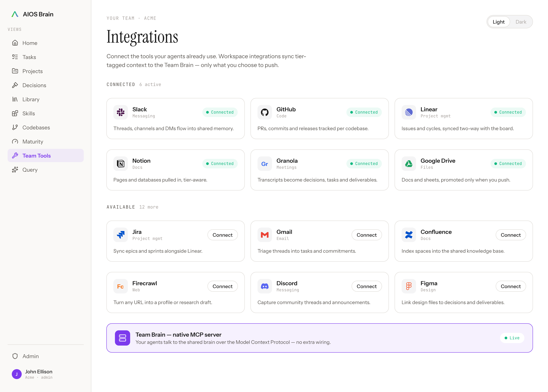
Task: Click the John Ellison avatar circle
Action: [17, 374]
